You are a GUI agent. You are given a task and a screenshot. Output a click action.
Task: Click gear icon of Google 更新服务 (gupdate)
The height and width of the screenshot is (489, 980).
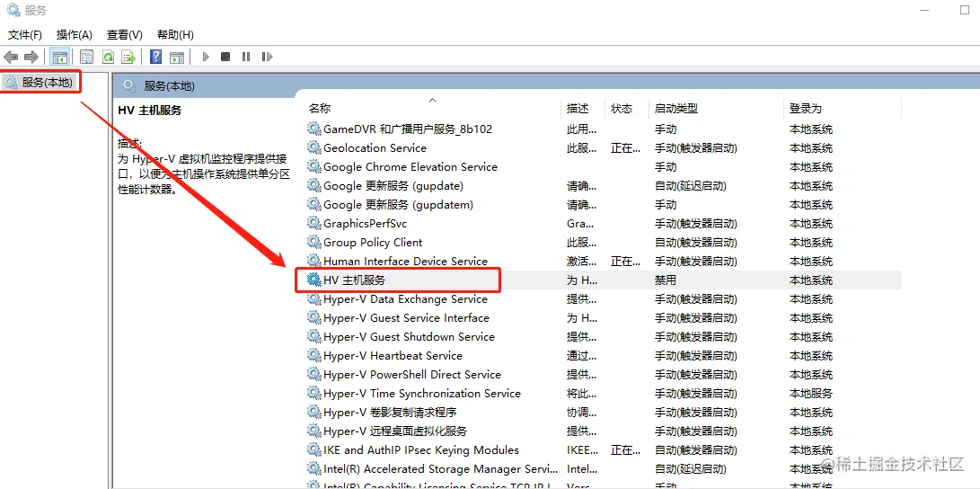tap(313, 186)
